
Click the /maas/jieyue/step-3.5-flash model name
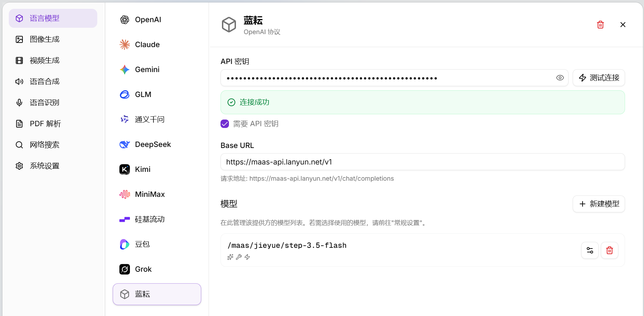(287, 245)
